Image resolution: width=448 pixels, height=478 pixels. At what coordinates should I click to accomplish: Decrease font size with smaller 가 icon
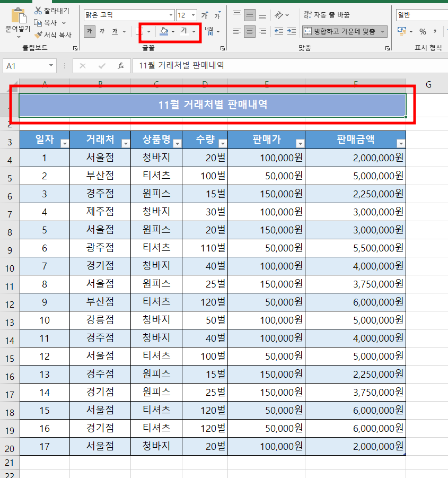217,15
